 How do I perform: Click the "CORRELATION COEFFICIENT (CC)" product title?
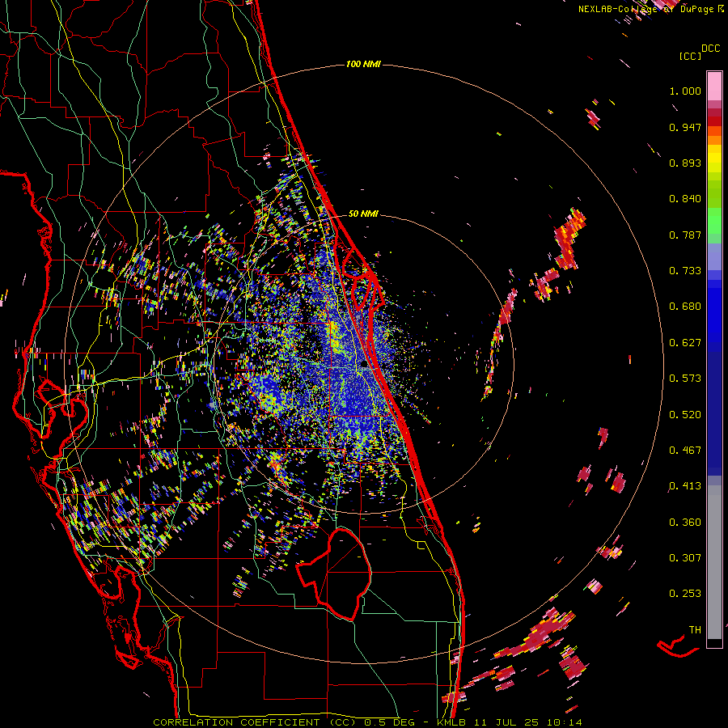(x=254, y=722)
